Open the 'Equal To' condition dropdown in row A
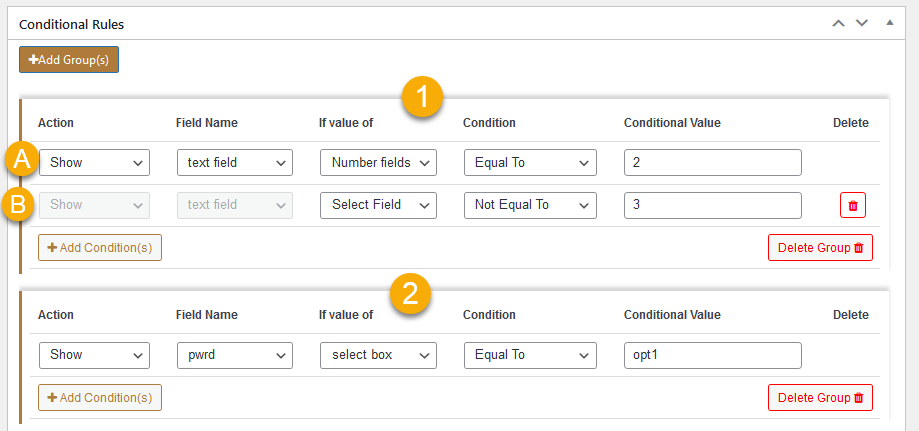This screenshot has height=431, width=919. pyautogui.click(x=530, y=163)
